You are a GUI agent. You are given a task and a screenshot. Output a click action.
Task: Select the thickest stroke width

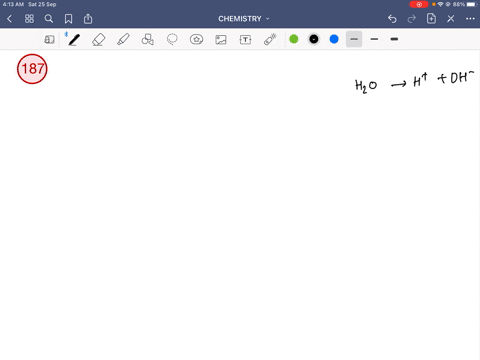(394, 39)
